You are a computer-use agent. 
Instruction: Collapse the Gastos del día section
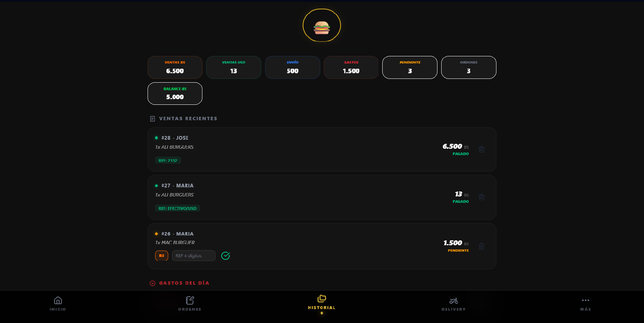[x=152, y=283]
